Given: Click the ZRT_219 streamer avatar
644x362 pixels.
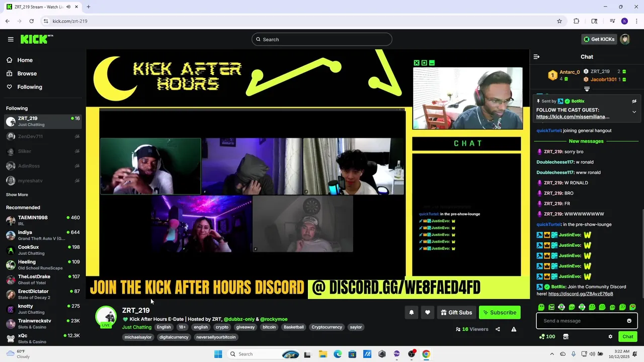Looking at the screenshot, I should pos(106,317).
